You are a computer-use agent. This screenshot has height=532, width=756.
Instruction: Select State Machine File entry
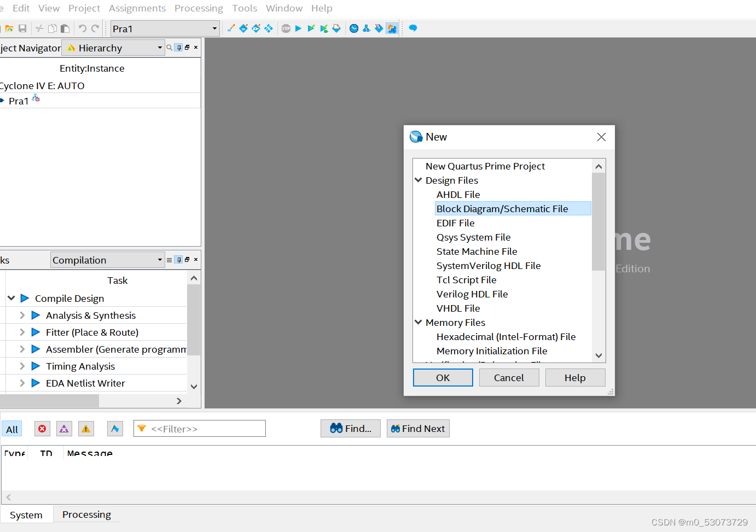point(476,252)
